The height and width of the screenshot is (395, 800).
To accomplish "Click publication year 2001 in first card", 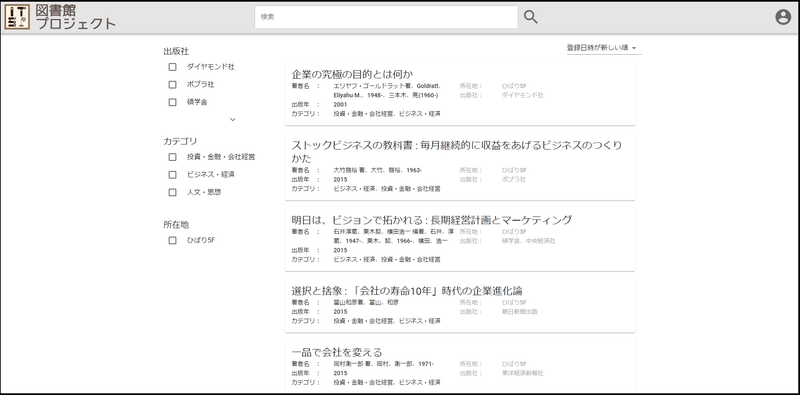I will point(340,105).
